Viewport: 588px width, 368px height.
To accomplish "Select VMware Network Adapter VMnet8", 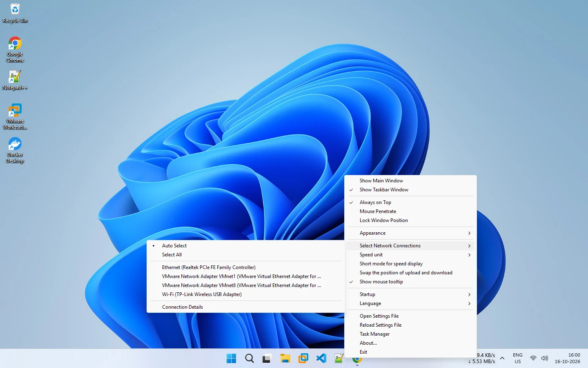I will point(245,285).
